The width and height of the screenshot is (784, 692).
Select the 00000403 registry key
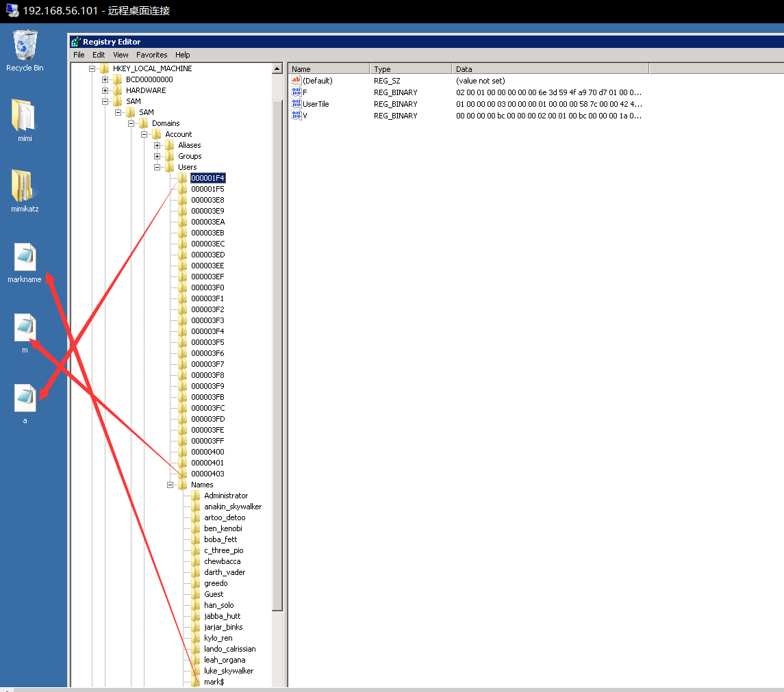tap(207, 474)
